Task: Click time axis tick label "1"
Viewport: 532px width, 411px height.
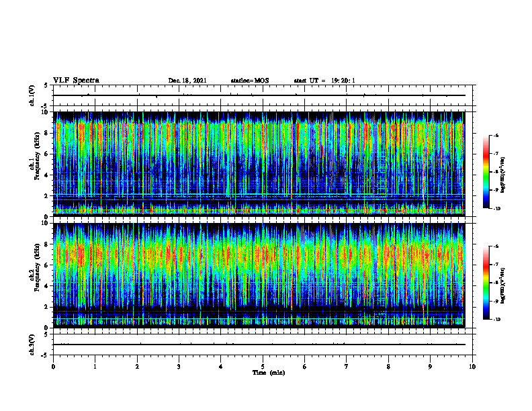Action: [x=95, y=367]
